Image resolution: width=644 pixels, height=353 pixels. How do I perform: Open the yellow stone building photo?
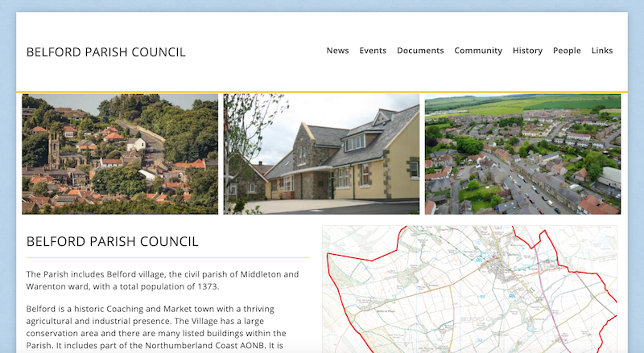point(321,154)
